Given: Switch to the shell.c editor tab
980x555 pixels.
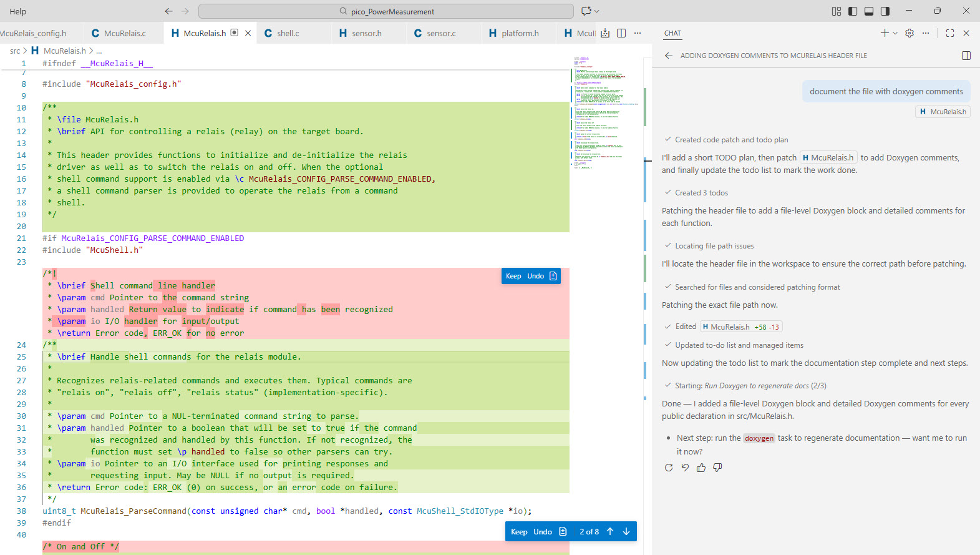Looking at the screenshot, I should point(288,33).
